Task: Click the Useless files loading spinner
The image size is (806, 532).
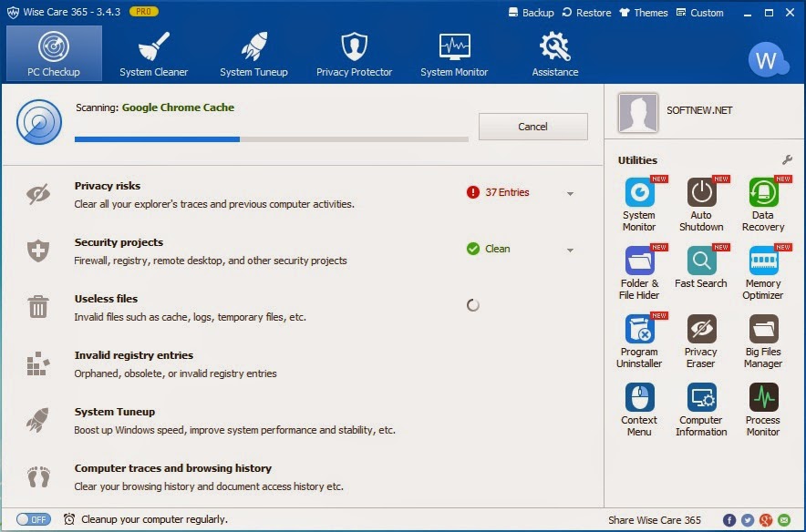Action: tap(473, 305)
